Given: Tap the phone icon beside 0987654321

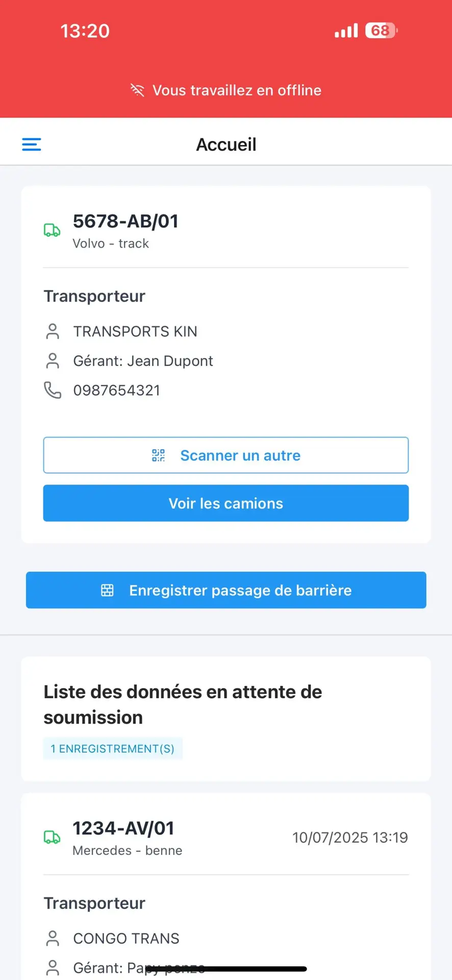Looking at the screenshot, I should click(53, 390).
